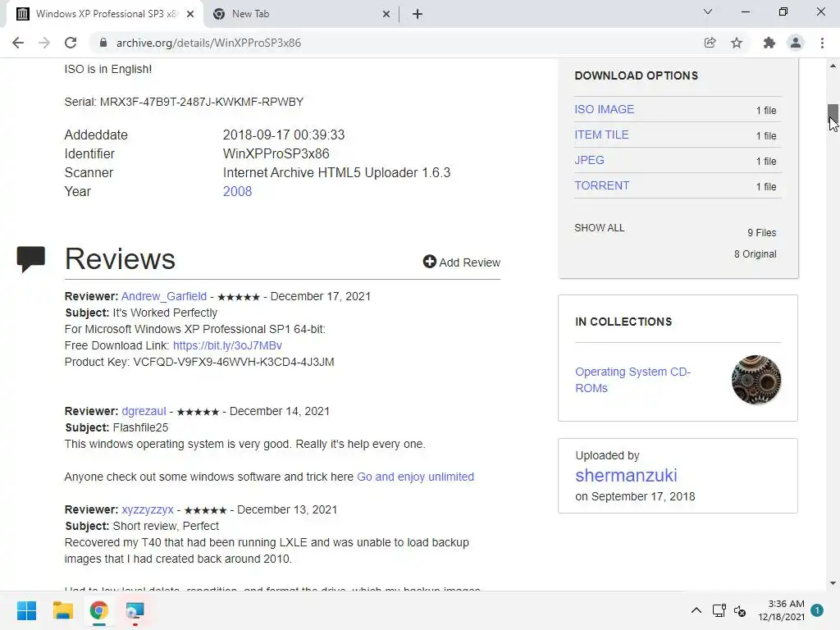Open uploader shermanzuki's profile
The image size is (840, 630).
click(x=626, y=475)
